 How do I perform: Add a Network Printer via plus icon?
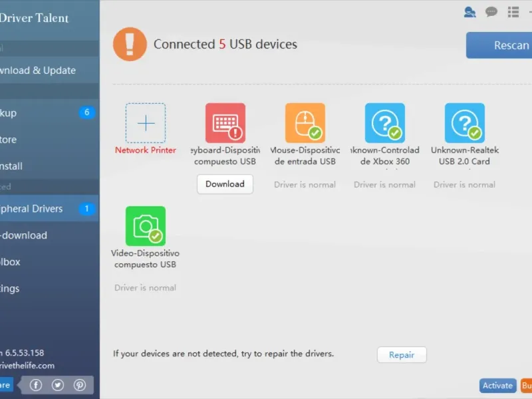(146, 123)
